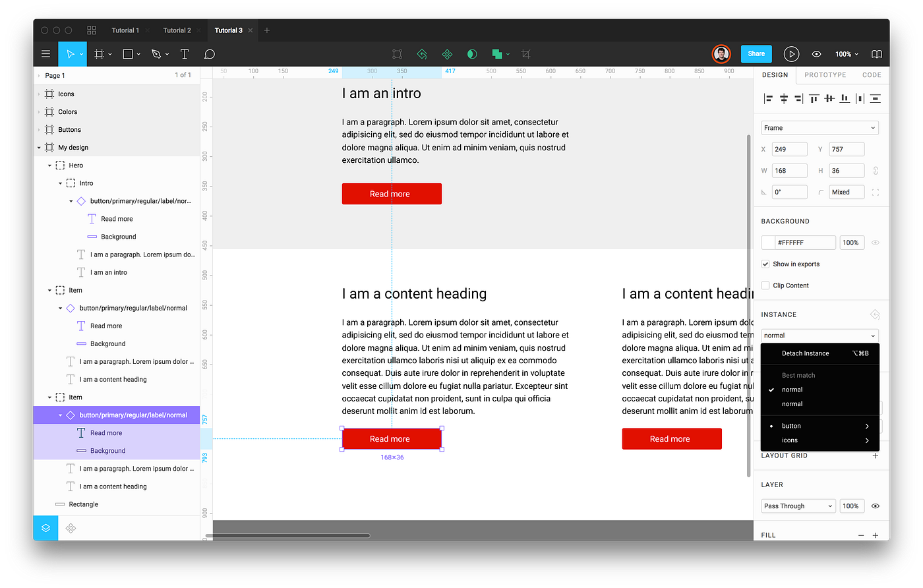Viewport: 923px width, 588px height.
Task: Click the Use as Mask icon
Action: click(x=472, y=54)
